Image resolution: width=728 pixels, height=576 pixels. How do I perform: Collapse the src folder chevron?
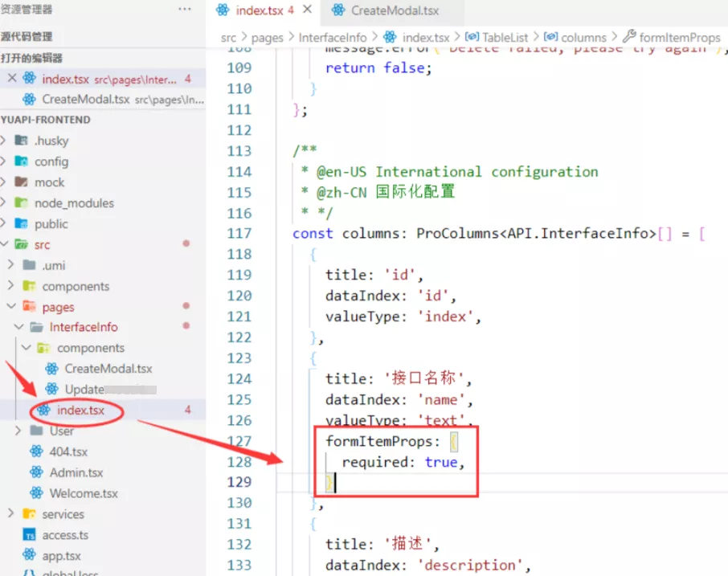4,244
